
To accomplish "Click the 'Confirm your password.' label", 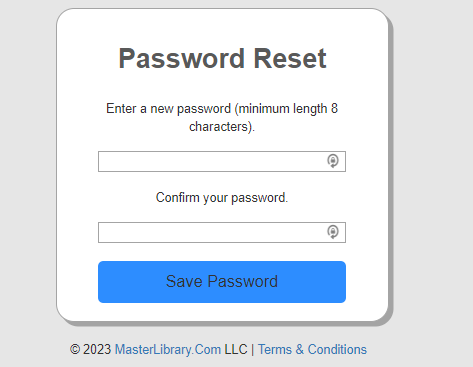I will [222, 197].
